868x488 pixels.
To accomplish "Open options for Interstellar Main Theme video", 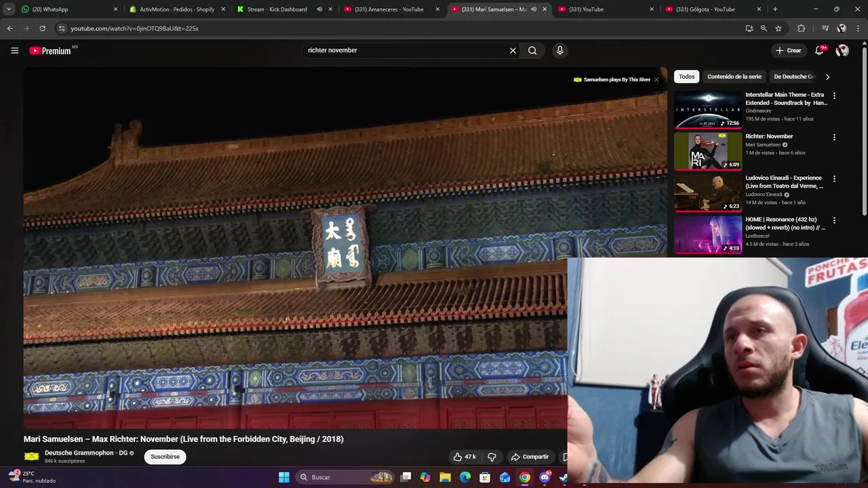I will 834,96.
